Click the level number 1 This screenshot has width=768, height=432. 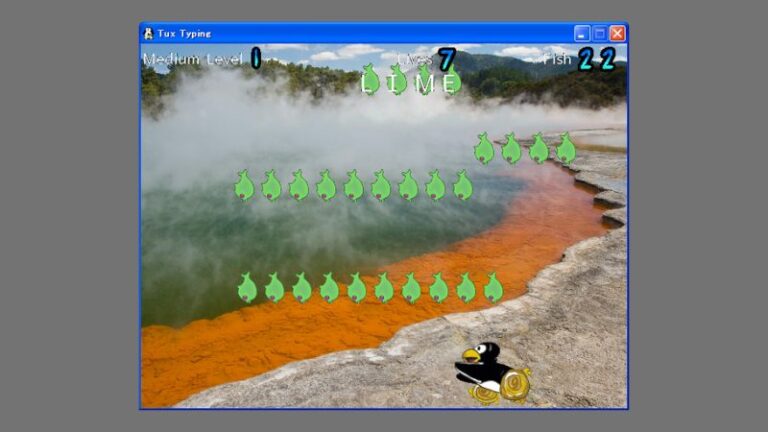click(256, 59)
